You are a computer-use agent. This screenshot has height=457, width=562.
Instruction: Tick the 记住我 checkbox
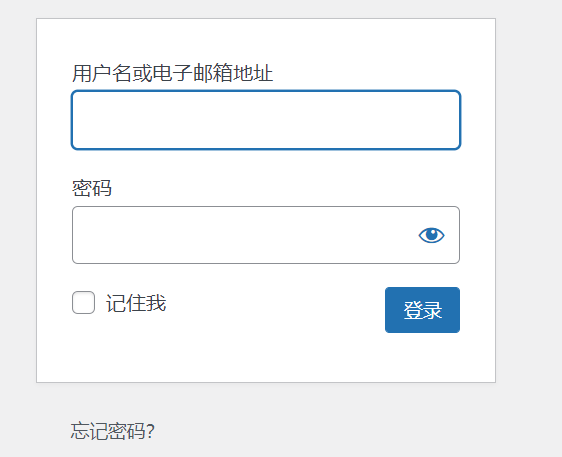[84, 303]
